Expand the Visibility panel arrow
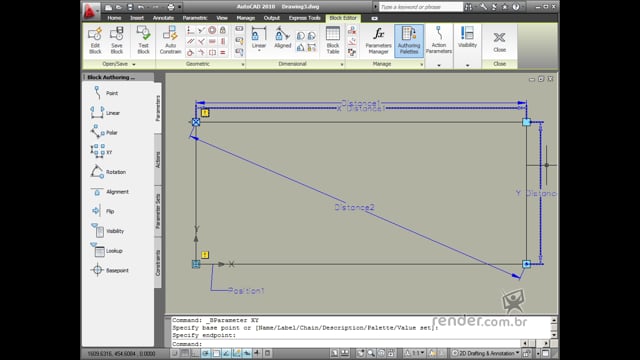640x360 pixels. 467,65
